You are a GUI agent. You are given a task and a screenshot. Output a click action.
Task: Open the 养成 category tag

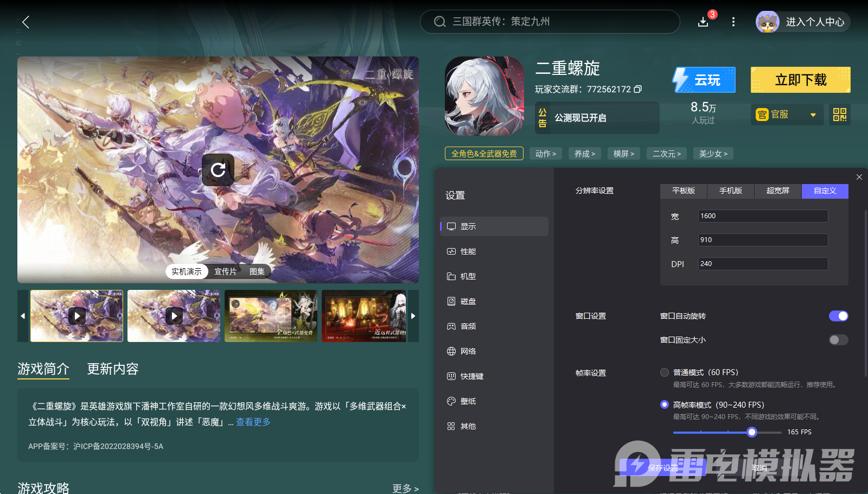(585, 154)
